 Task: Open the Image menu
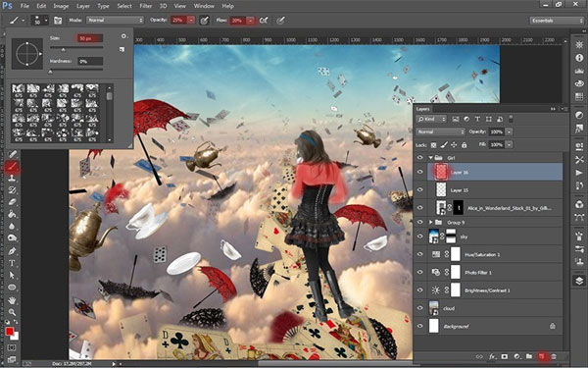click(x=61, y=6)
